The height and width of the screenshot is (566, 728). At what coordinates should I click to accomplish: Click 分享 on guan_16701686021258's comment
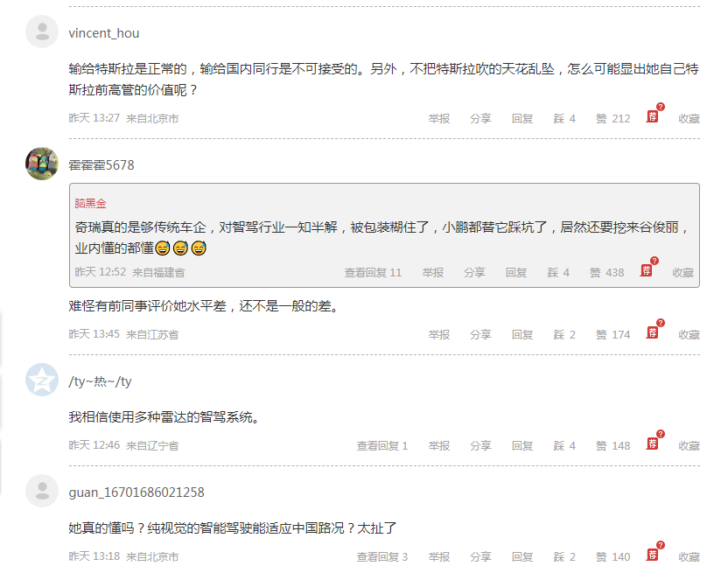tap(480, 556)
